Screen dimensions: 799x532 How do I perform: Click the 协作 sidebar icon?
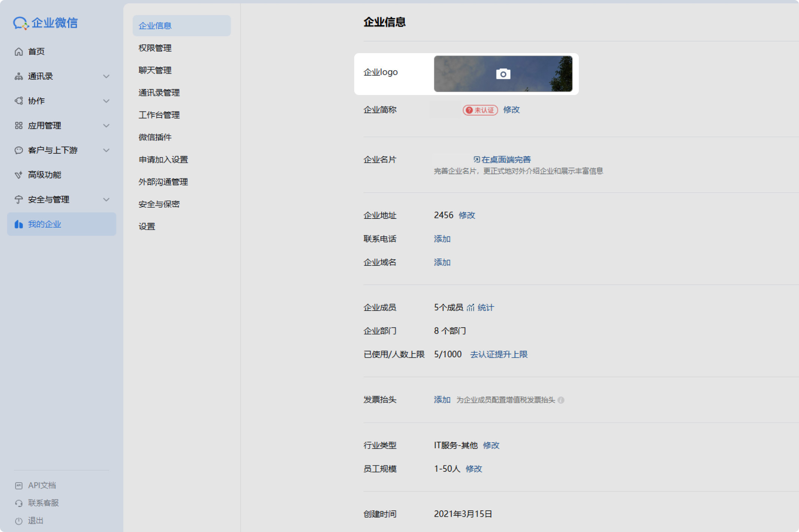point(19,101)
